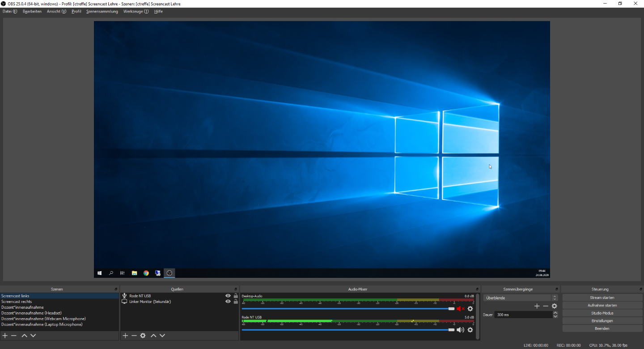Screen dimensions: 644x349
Task: Undock the Quellen panel with its float icon
Action: pyautogui.click(x=236, y=289)
